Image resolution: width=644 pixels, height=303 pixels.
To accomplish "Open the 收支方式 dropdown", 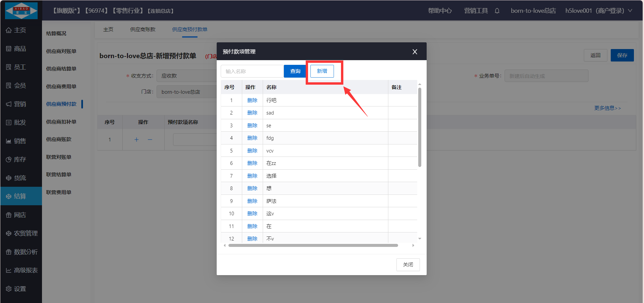I will 186,76.
